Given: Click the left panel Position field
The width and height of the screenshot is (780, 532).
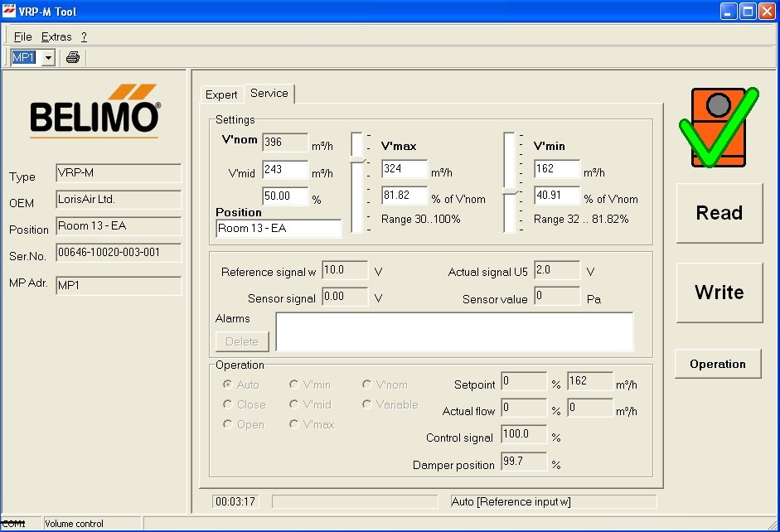Looking at the screenshot, I should pos(119,226).
